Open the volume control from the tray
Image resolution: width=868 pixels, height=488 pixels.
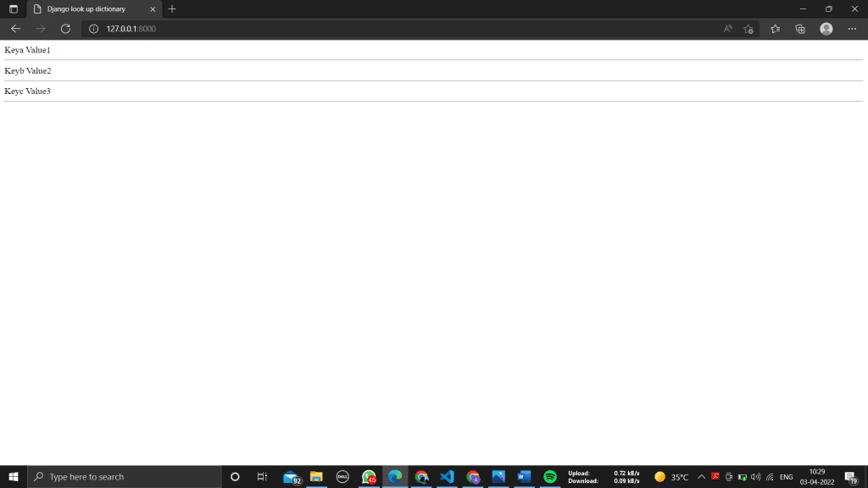pos(754,476)
